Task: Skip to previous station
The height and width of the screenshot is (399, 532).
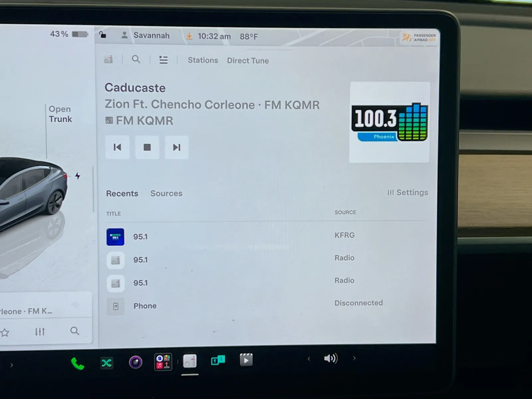Action: pos(117,147)
